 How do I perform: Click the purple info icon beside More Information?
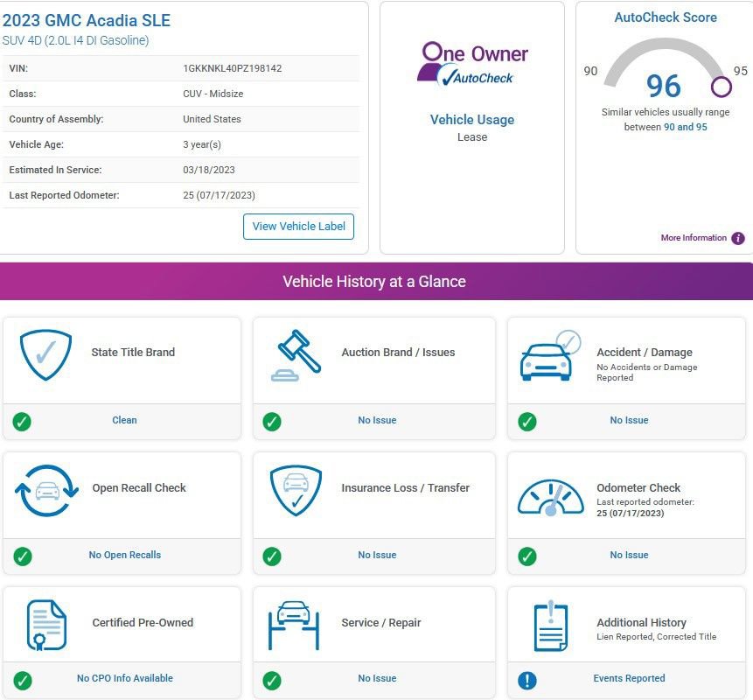coord(738,238)
